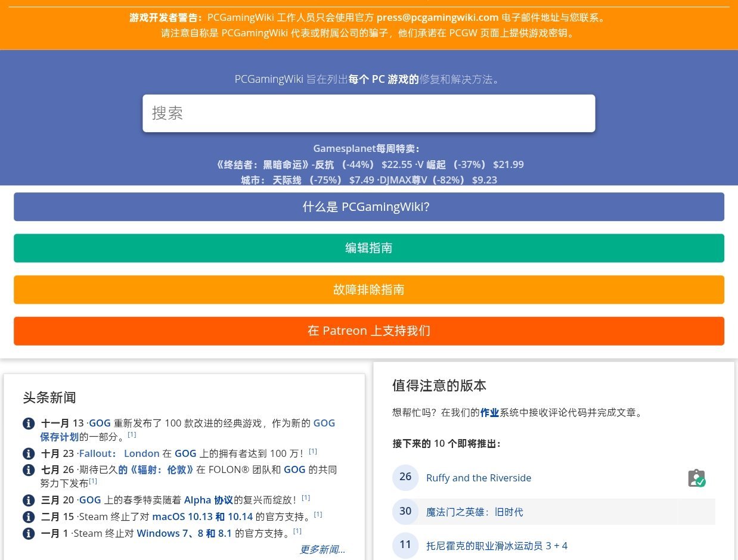Open the macOS 10.13 和 10.14 link
Screen dimensions: 738x560
pyautogui.click(x=203, y=517)
